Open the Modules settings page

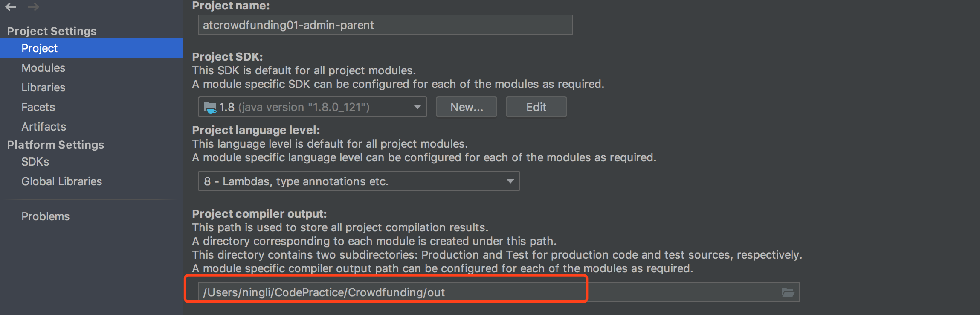(43, 68)
